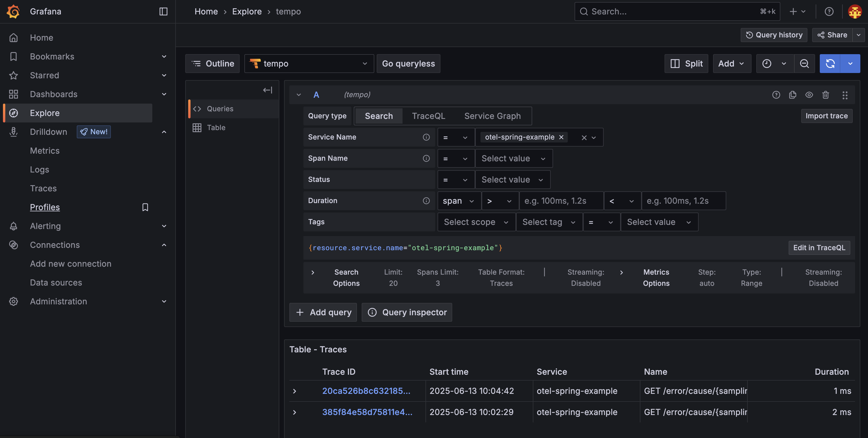Expand trace row 385f84e58d75811e4
The height and width of the screenshot is (438, 868).
pyautogui.click(x=295, y=412)
